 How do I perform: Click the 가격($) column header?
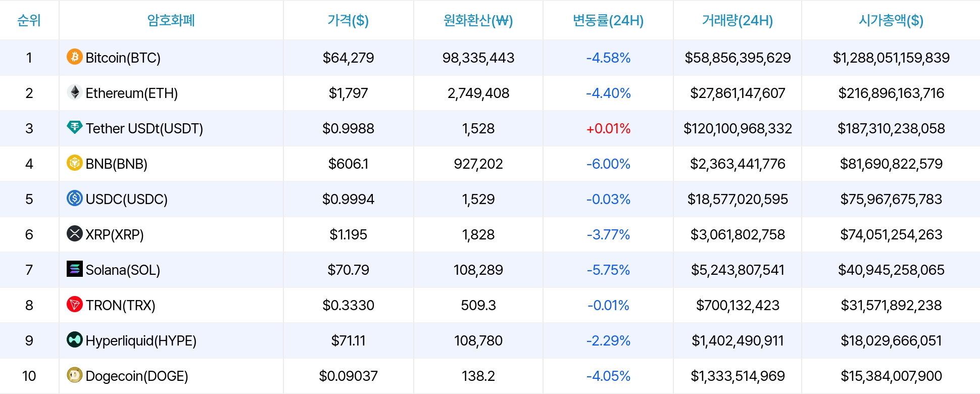pos(348,20)
